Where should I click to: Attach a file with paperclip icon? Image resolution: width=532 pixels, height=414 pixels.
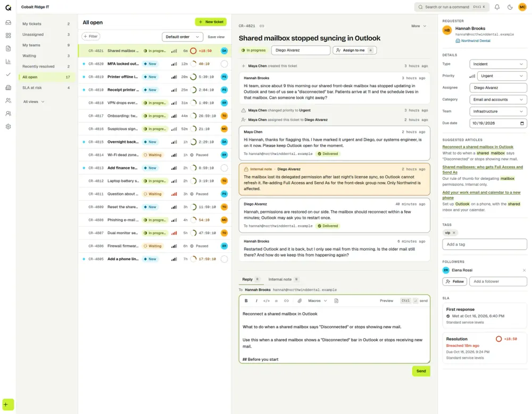coord(300,301)
